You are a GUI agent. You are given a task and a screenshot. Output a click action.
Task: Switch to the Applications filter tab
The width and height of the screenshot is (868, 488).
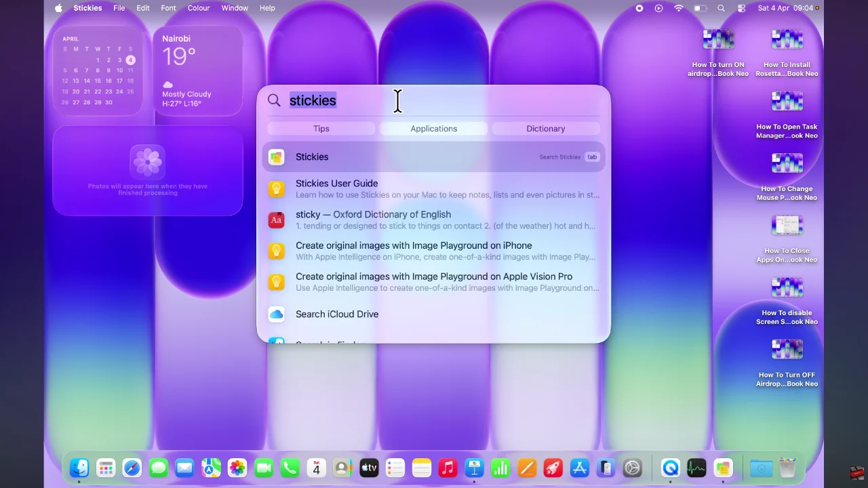[x=433, y=128]
